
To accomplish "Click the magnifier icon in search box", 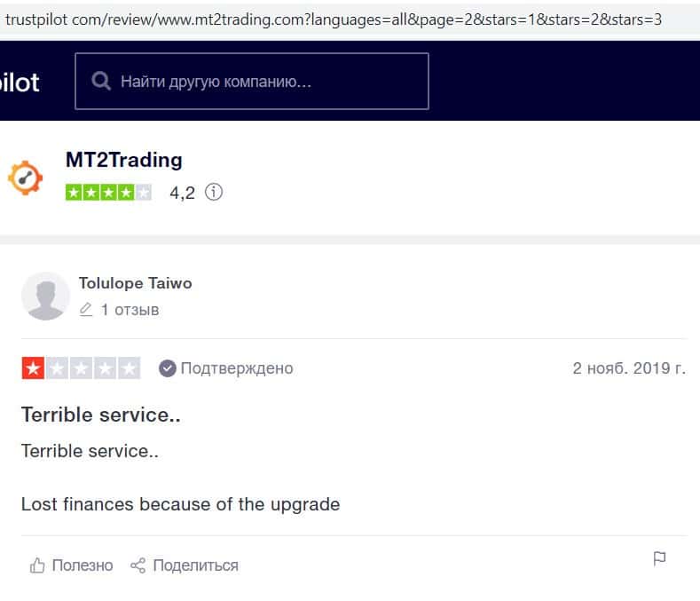I will coord(102,82).
